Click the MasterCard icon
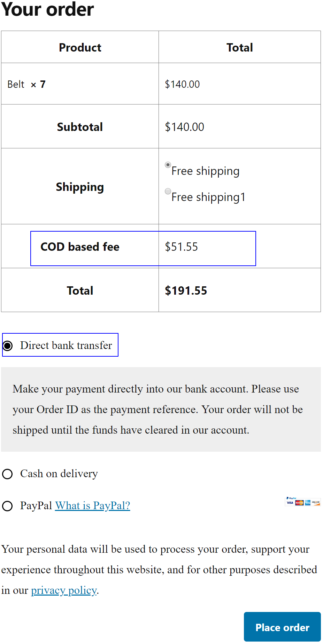This screenshot has height=644, width=323. (x=299, y=503)
